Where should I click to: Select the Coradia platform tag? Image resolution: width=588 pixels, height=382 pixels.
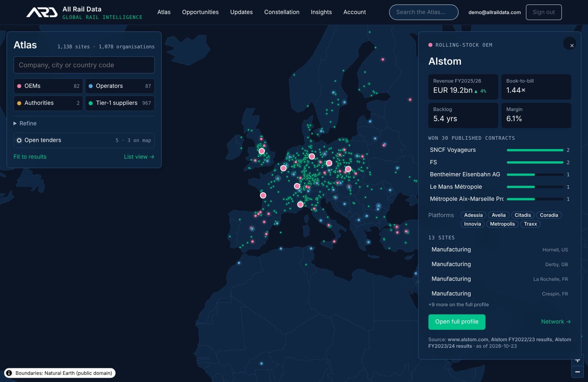(x=549, y=215)
